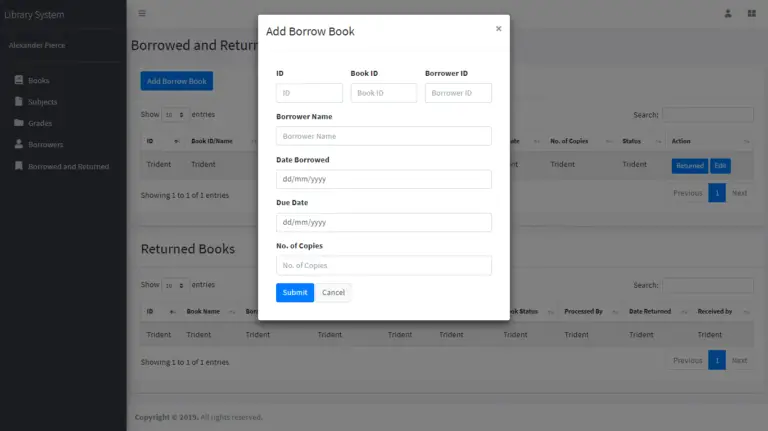Sort Returned Books by Date Returned
The height and width of the screenshot is (431, 768).
[657, 311]
